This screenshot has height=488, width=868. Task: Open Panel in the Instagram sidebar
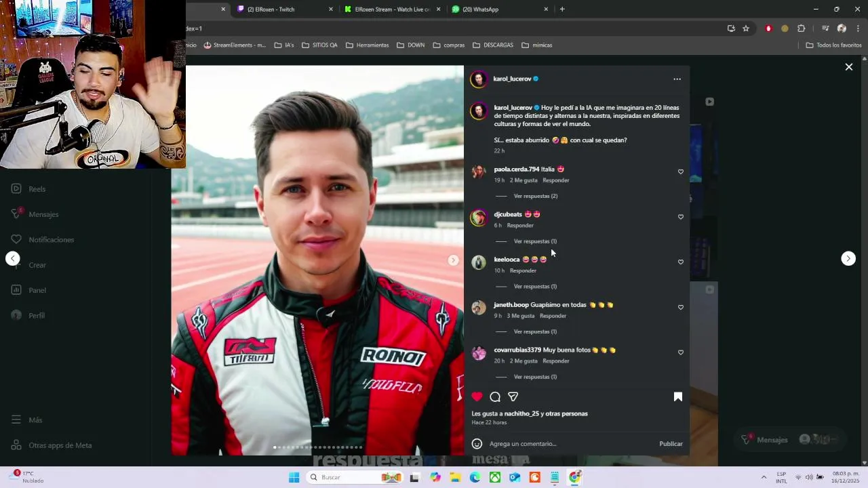pos(28,290)
